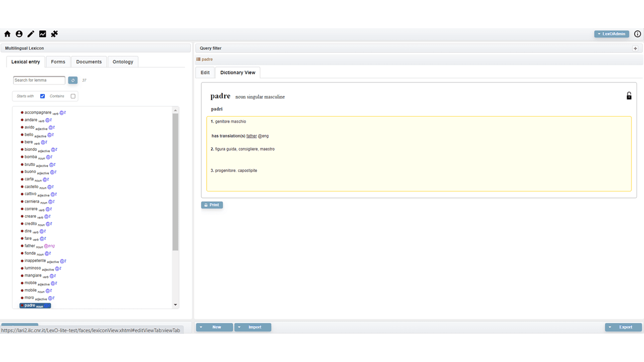Click the lemma list vertical scrollbar
The height and width of the screenshot is (362, 644).
[x=176, y=181]
